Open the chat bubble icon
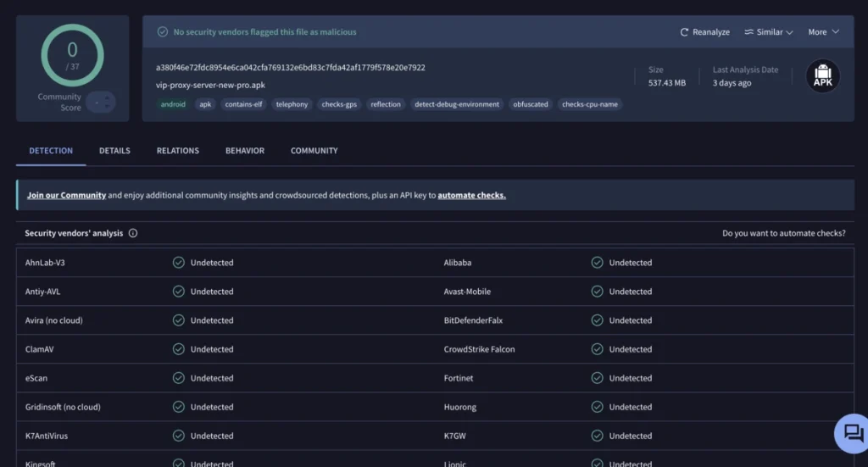The image size is (868, 467). coord(853,433)
